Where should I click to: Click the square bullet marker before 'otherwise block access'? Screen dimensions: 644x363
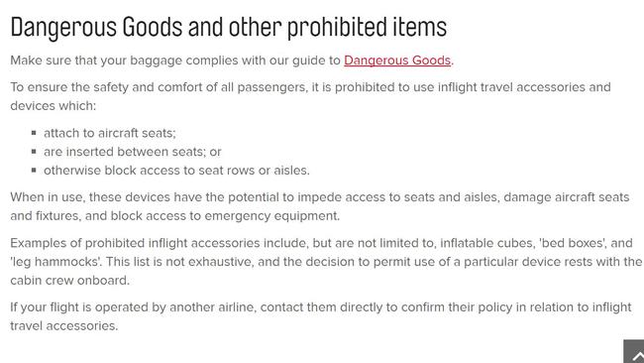[x=34, y=170]
